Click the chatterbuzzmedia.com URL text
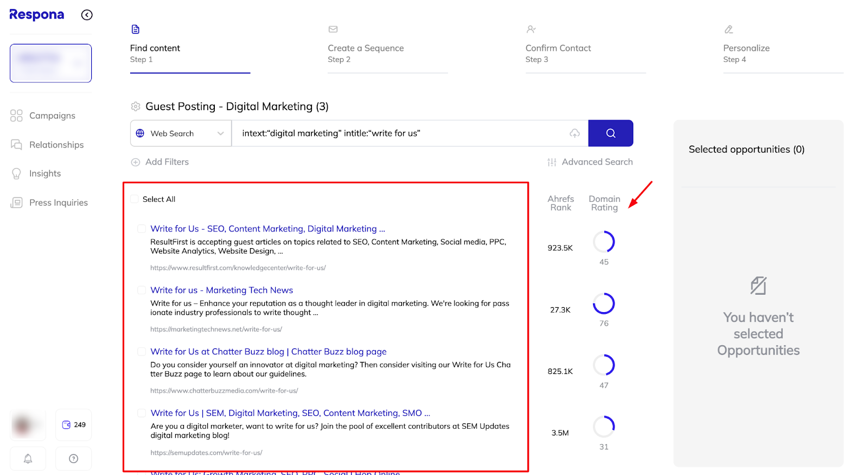The height and width of the screenshot is (475, 868). (224, 391)
